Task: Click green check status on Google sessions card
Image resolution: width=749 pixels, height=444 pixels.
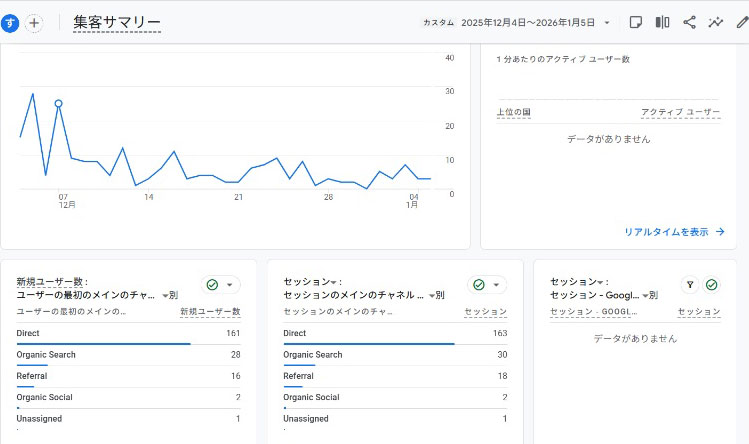Action: point(711,285)
